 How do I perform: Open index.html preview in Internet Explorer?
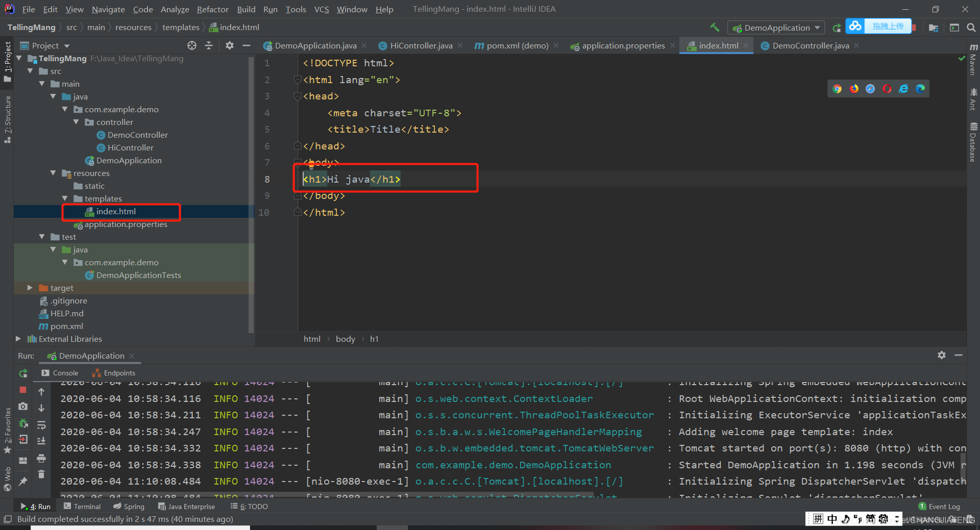coord(903,89)
